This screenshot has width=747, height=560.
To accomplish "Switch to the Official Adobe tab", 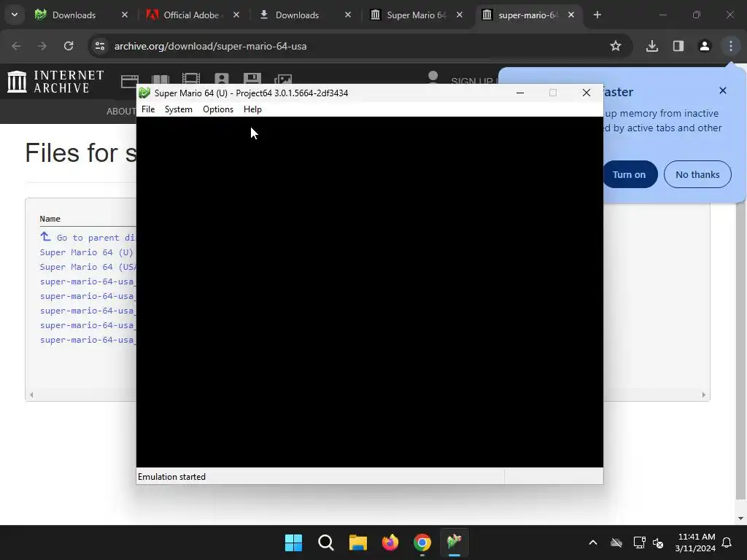I will [x=193, y=15].
